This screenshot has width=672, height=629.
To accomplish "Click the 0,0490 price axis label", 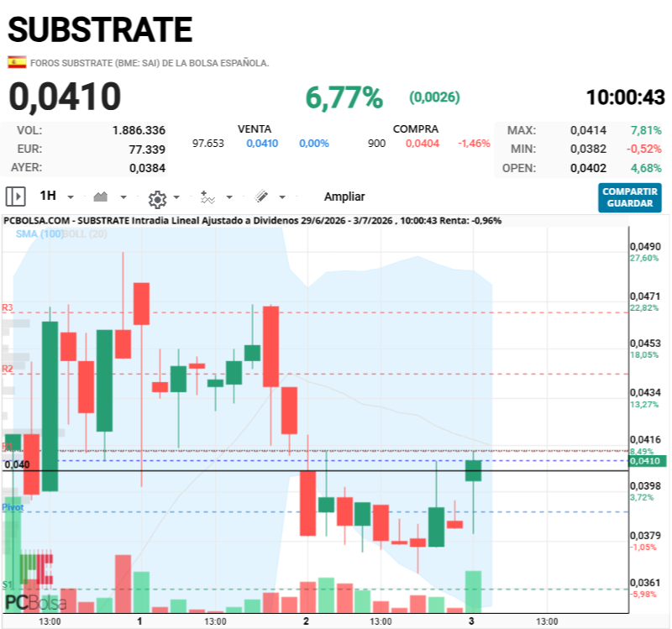I will click(645, 247).
